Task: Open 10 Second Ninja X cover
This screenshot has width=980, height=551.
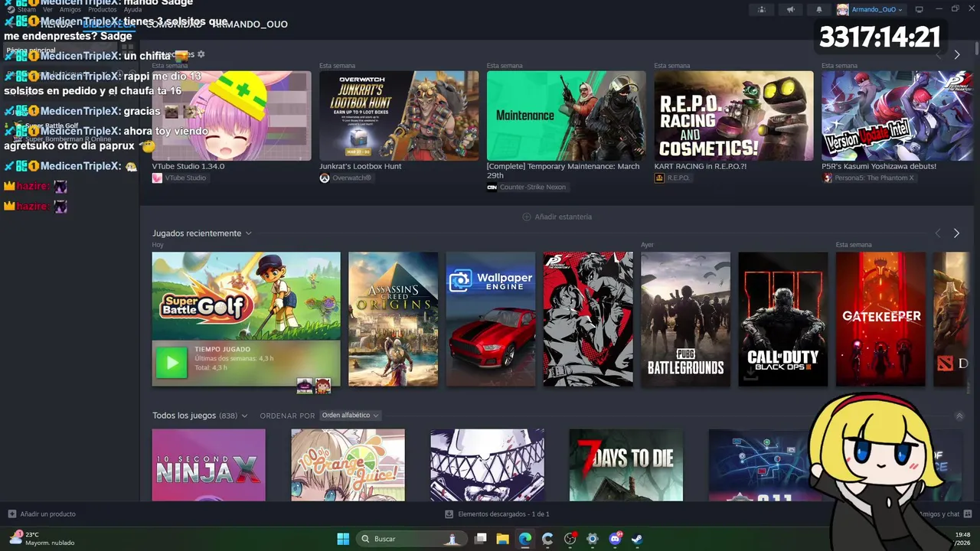Action: [209, 465]
